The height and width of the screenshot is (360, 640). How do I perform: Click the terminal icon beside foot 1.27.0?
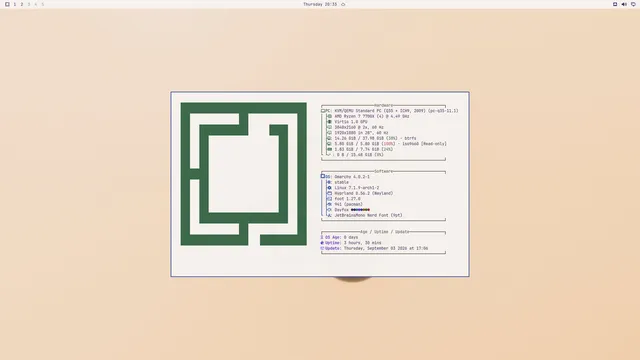pyautogui.click(x=329, y=199)
